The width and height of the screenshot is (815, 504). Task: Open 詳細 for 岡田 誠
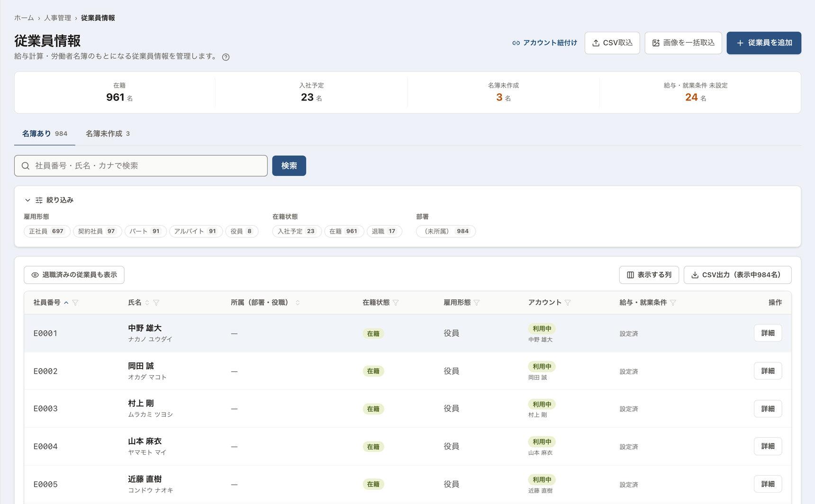point(768,371)
